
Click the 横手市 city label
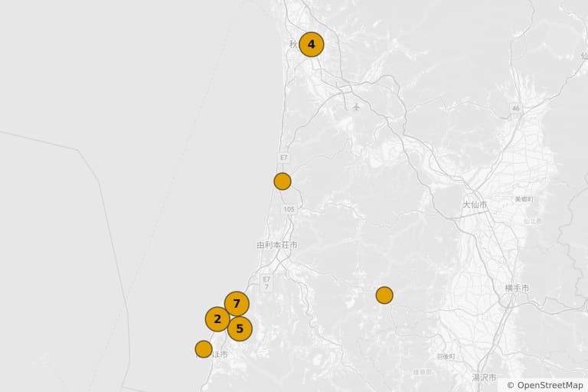pos(517,288)
